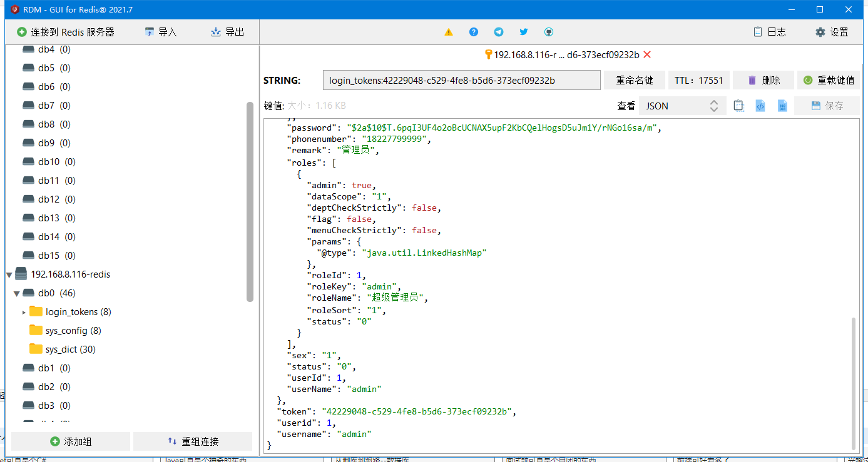Click the JSON value viewer scrollbar
Viewport: 868px width, 462px height.
point(854,383)
